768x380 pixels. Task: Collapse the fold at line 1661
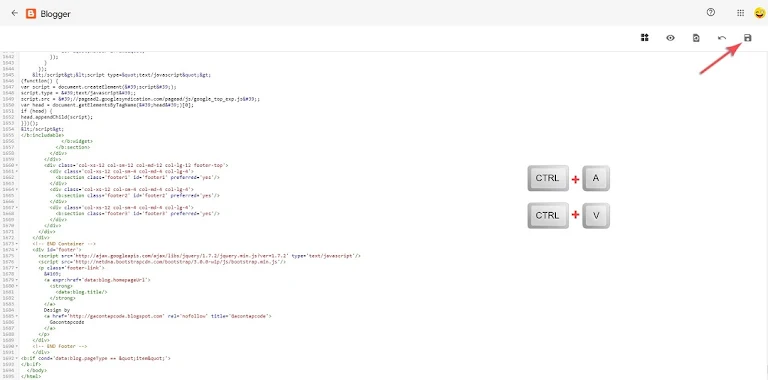18,171
